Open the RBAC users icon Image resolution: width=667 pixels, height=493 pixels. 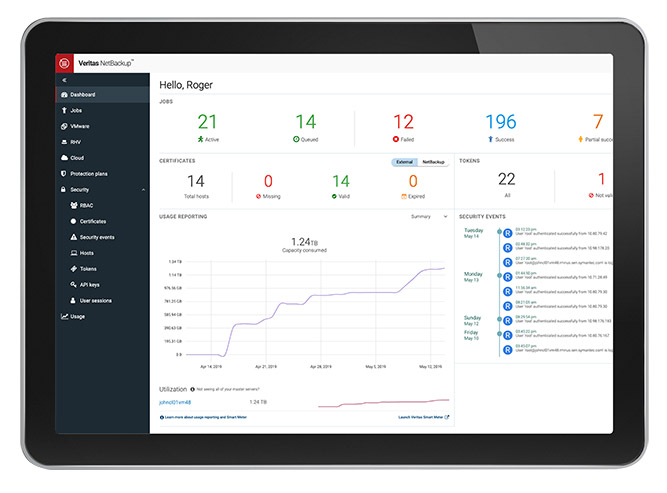click(72, 205)
